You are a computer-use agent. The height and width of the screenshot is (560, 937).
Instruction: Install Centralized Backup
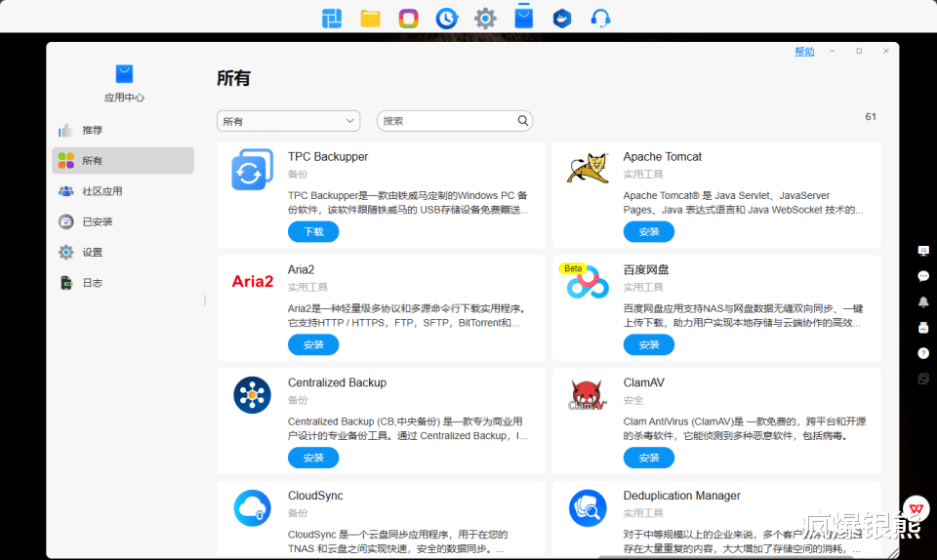click(x=313, y=458)
